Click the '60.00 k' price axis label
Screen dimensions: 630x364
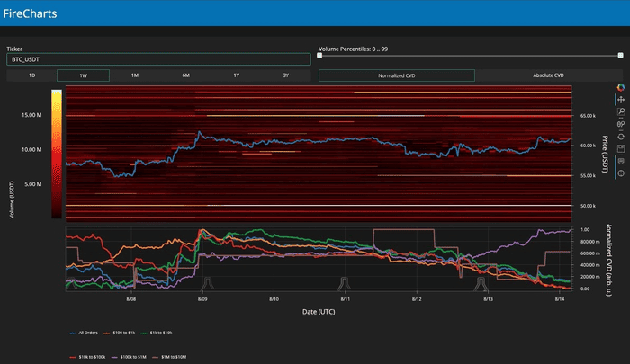pos(588,146)
